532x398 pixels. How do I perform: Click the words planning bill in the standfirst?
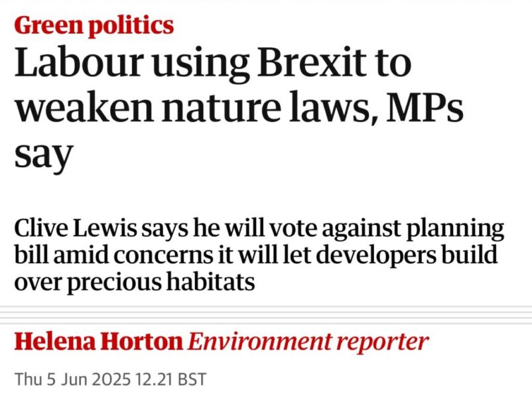(431, 229)
